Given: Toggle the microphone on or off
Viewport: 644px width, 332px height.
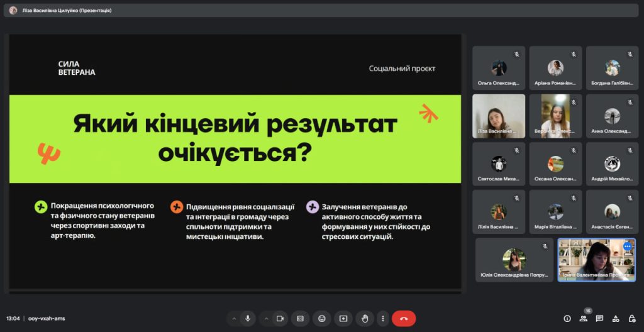Looking at the screenshot, I should [248, 319].
